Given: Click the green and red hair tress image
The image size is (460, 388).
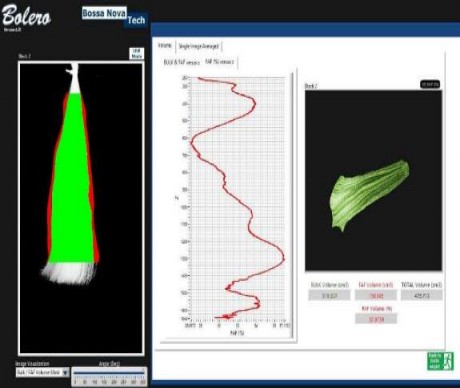Looking at the screenshot, I should [x=81, y=208].
